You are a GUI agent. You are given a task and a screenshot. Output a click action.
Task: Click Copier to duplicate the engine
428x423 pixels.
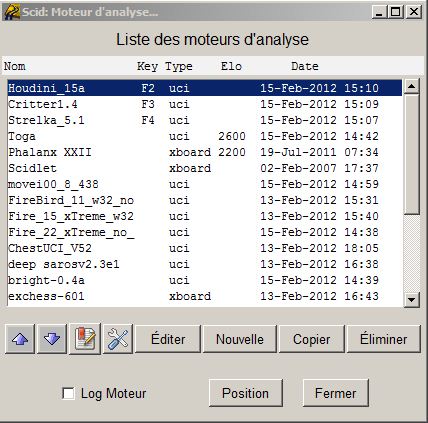click(311, 339)
